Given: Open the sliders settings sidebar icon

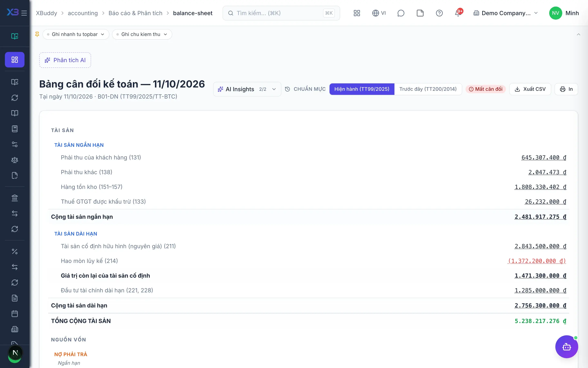Looking at the screenshot, I should coord(14,144).
